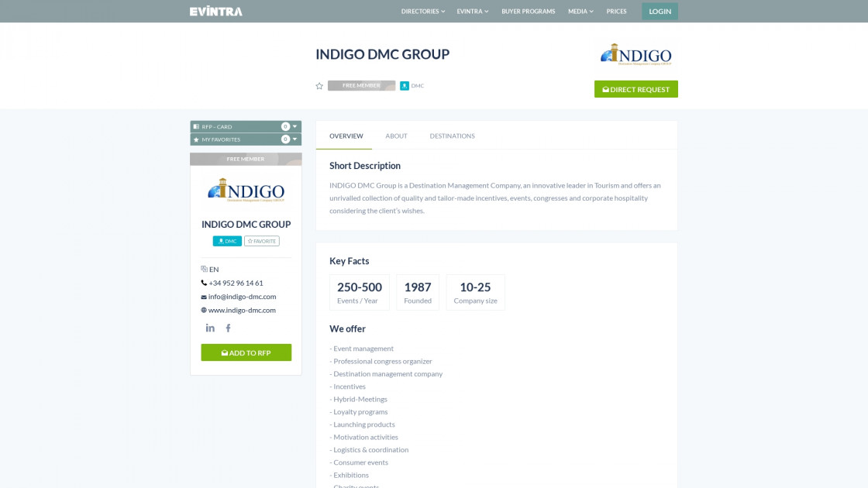This screenshot has width=868, height=488.
Task: Open the MEDIA dropdown in the navbar
Action: tap(580, 11)
